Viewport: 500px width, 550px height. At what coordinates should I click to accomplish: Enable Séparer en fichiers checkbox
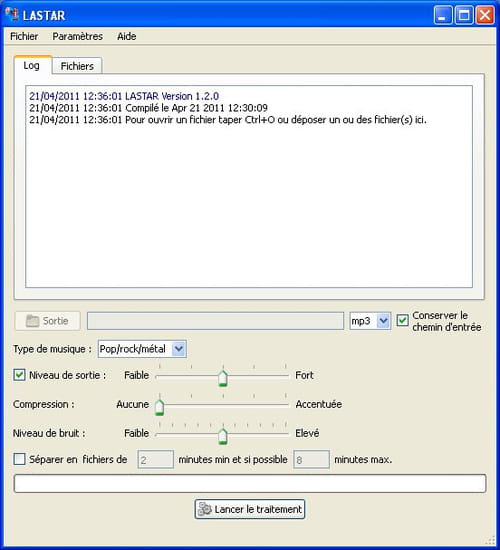click(19, 459)
